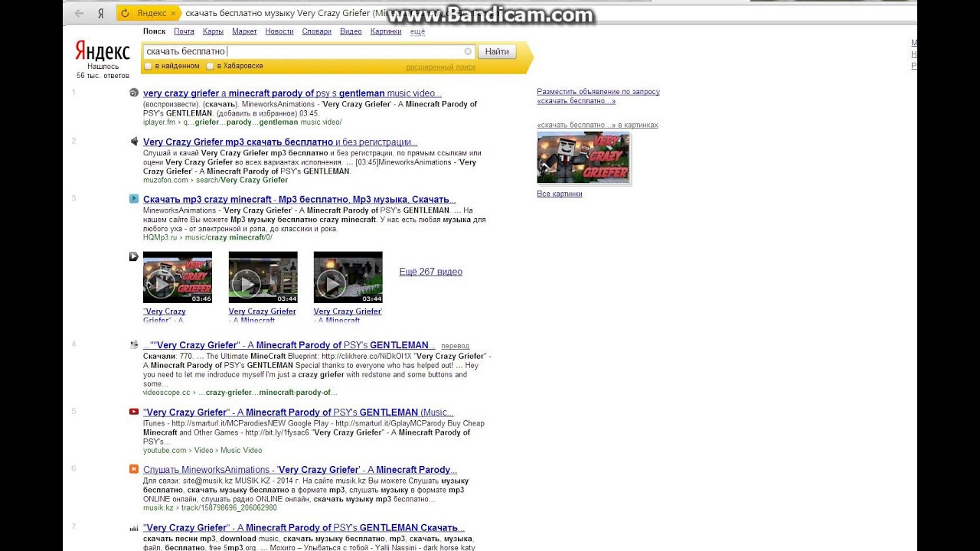The height and width of the screenshot is (551, 980).
Task: Open the Словари service tab
Action: click(317, 31)
